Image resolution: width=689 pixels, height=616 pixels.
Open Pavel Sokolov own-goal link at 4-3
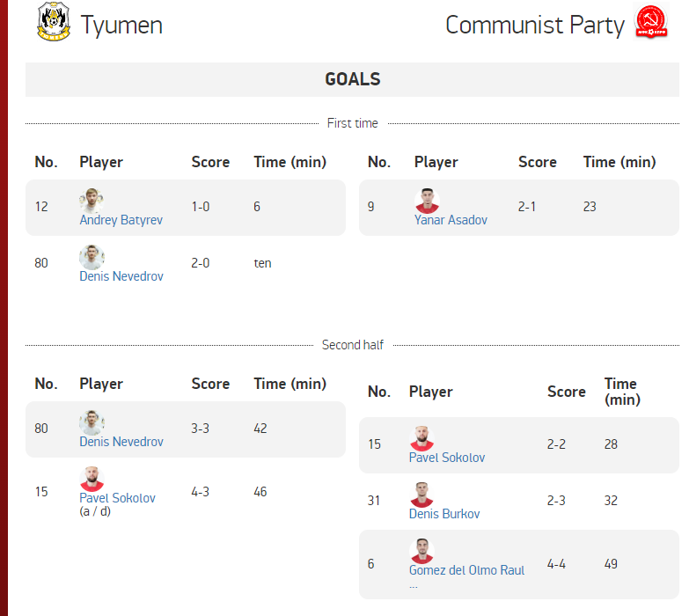pos(117,498)
